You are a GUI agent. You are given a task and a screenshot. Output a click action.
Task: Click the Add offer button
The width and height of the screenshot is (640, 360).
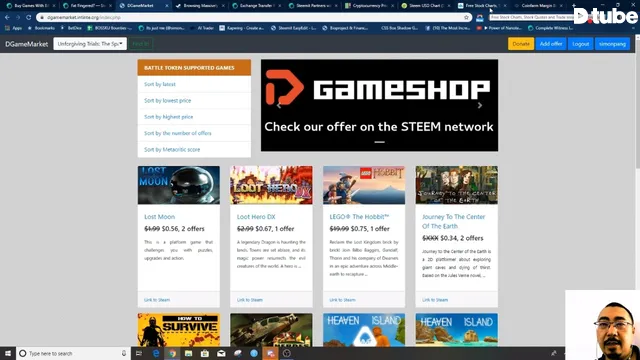[x=551, y=44]
